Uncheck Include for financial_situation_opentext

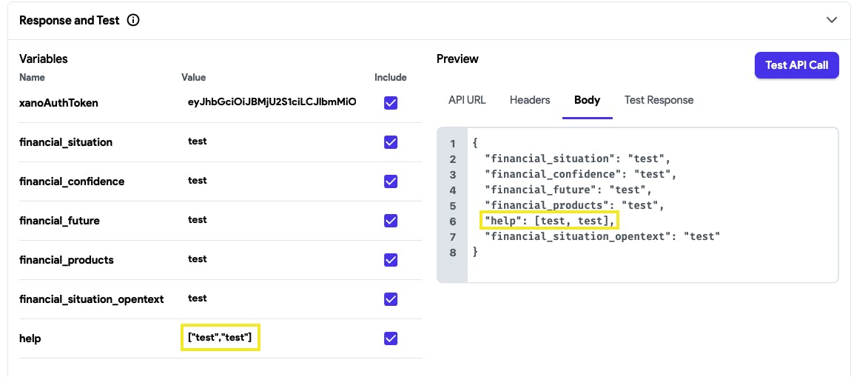tap(391, 299)
